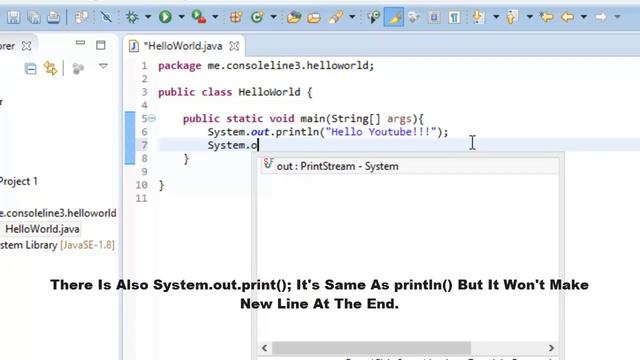The image size is (640, 360).
Task: Select the HelloWorld.java editor tab
Action: click(x=182, y=46)
